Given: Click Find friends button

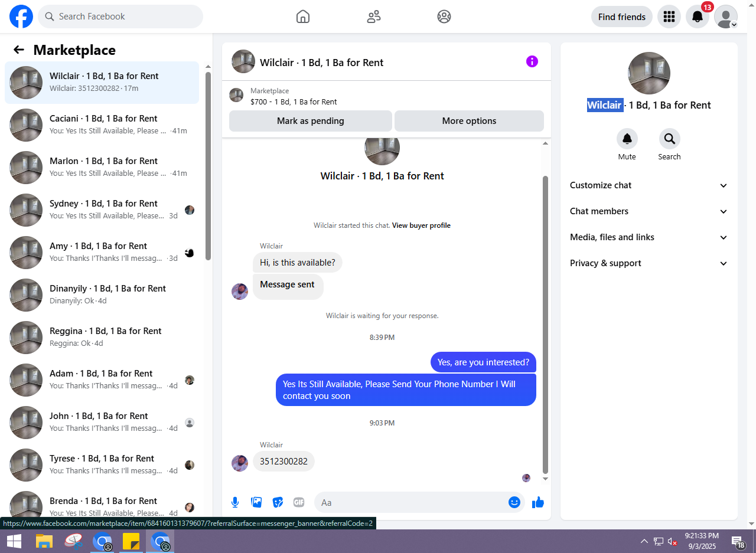Looking at the screenshot, I should 622,17.
